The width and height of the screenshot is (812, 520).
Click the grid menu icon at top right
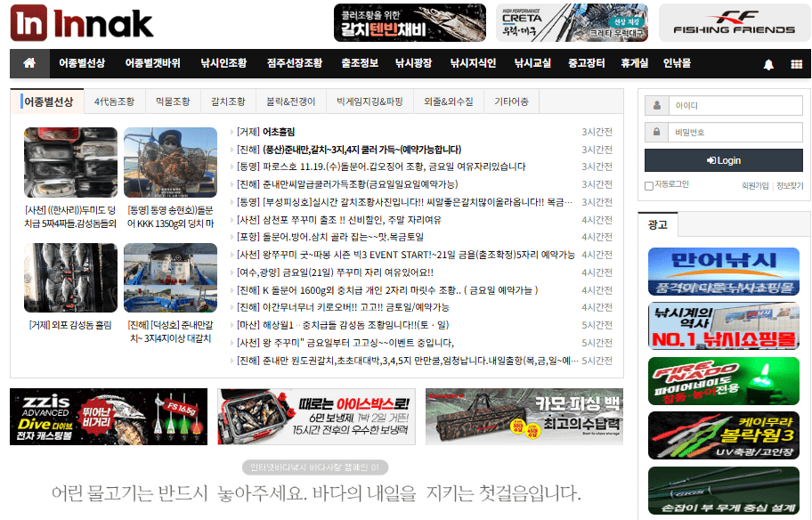click(x=795, y=63)
